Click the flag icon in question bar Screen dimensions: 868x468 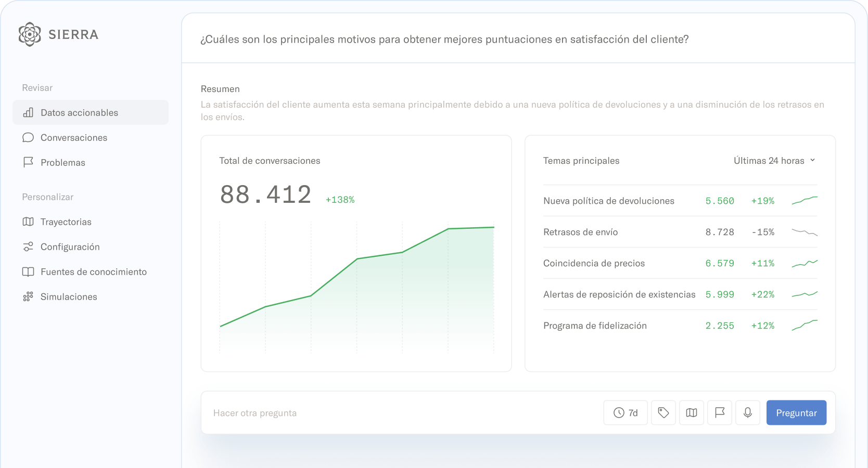pyautogui.click(x=720, y=412)
